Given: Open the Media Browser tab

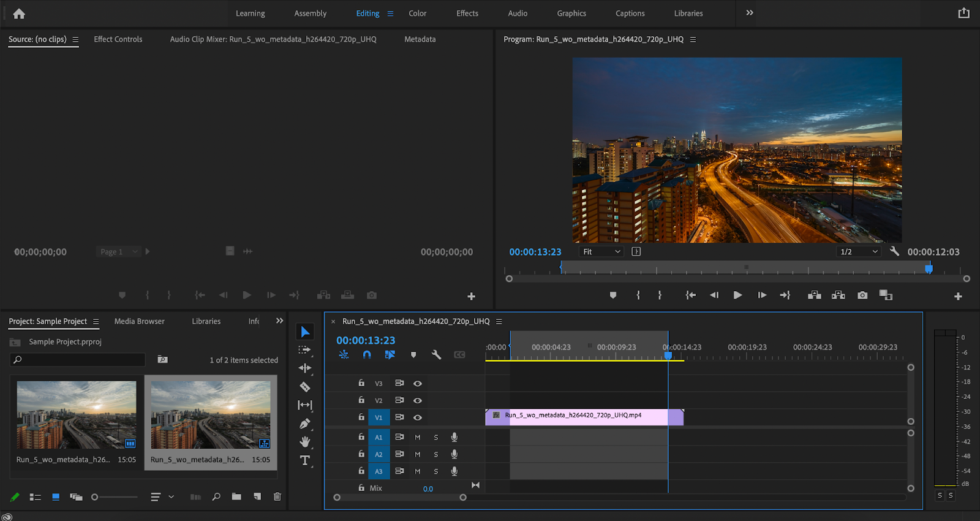Looking at the screenshot, I should [x=139, y=321].
